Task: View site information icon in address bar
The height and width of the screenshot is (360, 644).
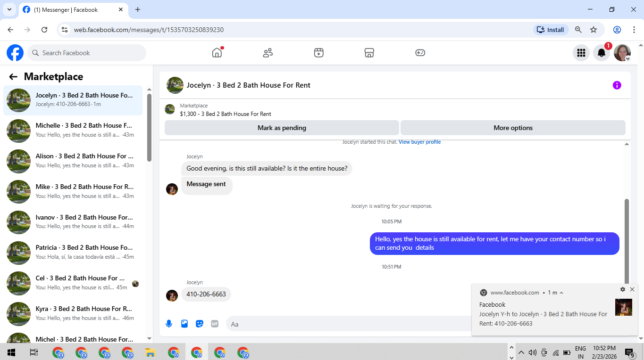Action: [65, 30]
